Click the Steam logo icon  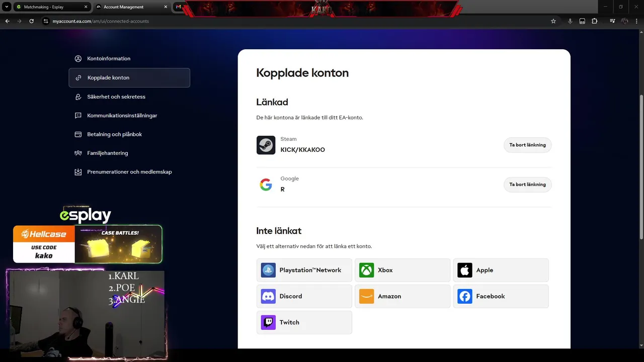click(x=266, y=145)
